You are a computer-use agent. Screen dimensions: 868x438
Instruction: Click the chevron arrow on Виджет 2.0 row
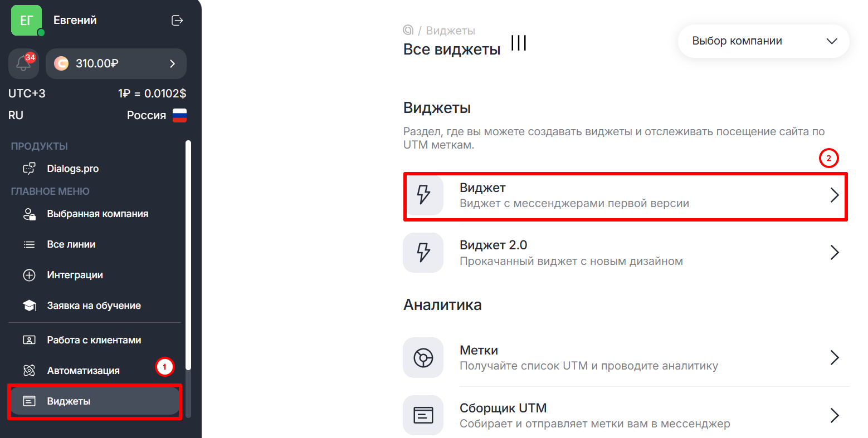coord(834,252)
